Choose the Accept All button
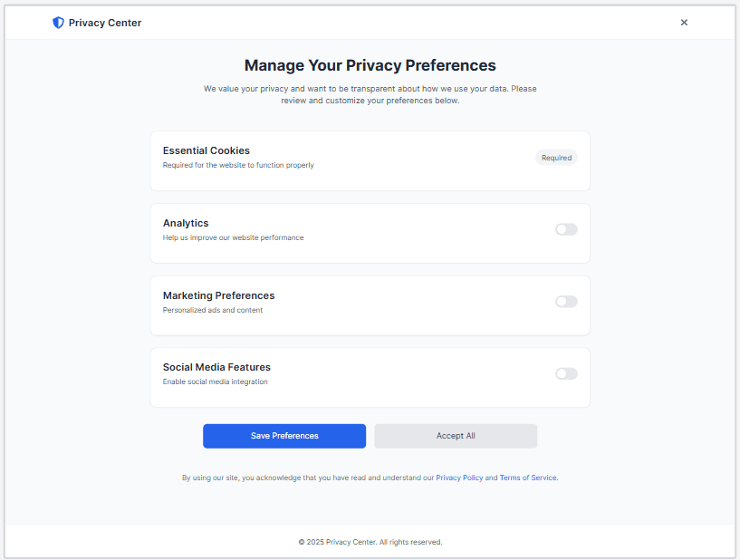 coord(456,436)
